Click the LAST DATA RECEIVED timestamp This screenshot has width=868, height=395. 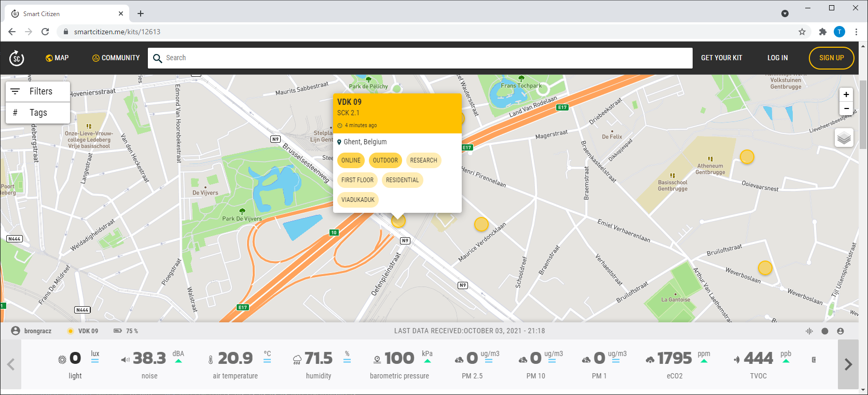pyautogui.click(x=470, y=331)
